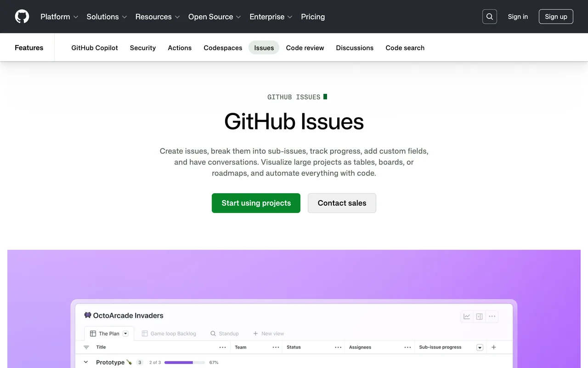Toggle the side panel icon in OctoArcade project
The width and height of the screenshot is (588, 368).
[x=480, y=316]
